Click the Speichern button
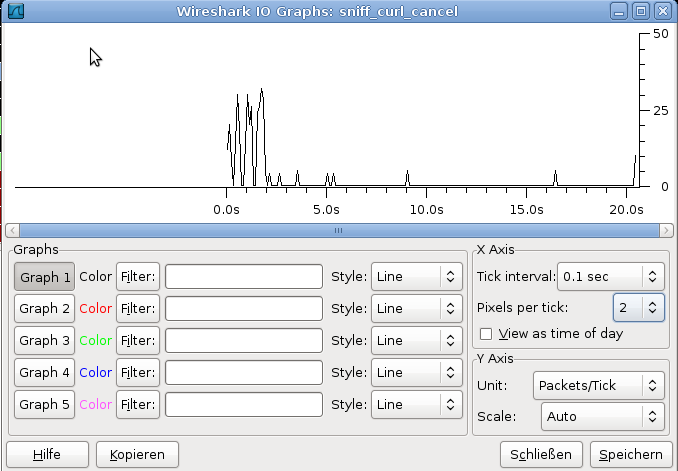Screen dimensions: 678x471 click(631, 455)
